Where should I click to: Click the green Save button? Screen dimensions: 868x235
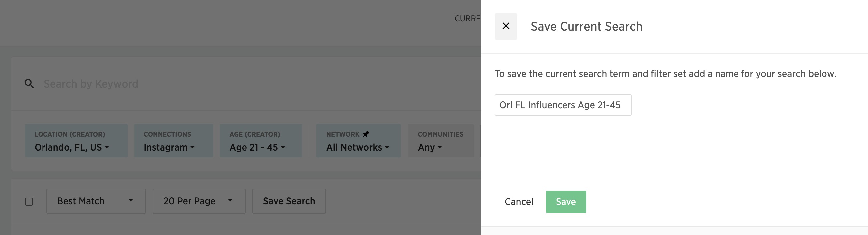pyautogui.click(x=566, y=202)
